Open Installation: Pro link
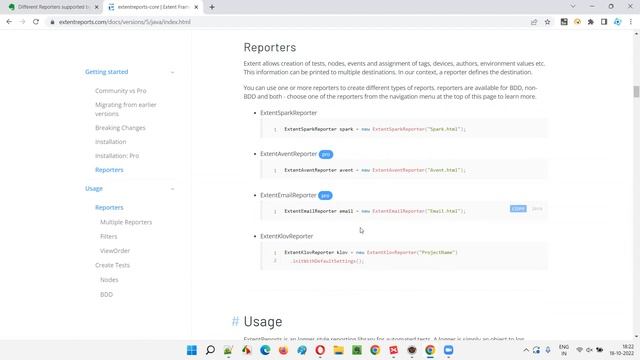This screenshot has height=360, width=640. pyautogui.click(x=117, y=156)
